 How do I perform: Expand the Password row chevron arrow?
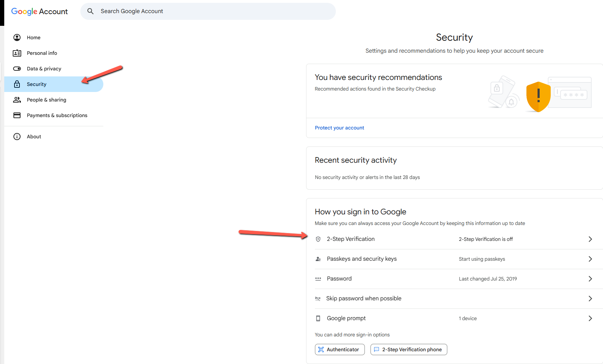click(x=590, y=279)
